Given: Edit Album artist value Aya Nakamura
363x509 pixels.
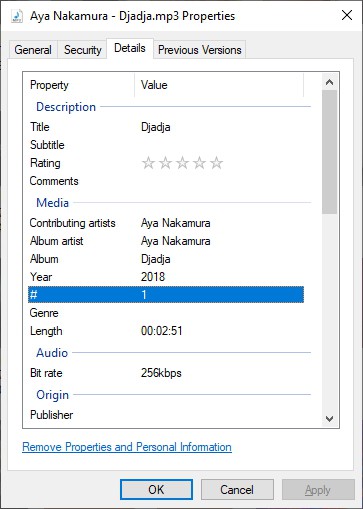Looking at the screenshot, I should pyautogui.click(x=175, y=241).
